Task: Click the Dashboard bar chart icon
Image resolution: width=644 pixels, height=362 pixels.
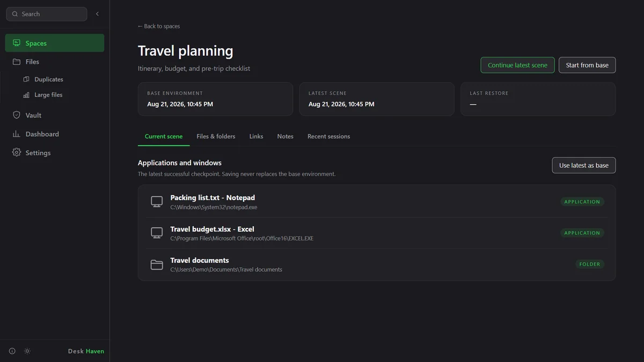Action: [17, 134]
